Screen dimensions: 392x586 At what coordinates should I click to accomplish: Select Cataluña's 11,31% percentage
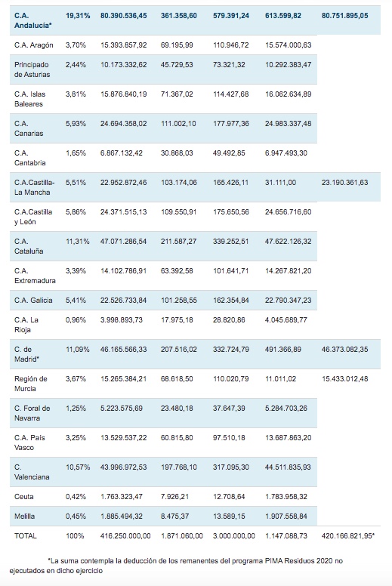point(77,242)
